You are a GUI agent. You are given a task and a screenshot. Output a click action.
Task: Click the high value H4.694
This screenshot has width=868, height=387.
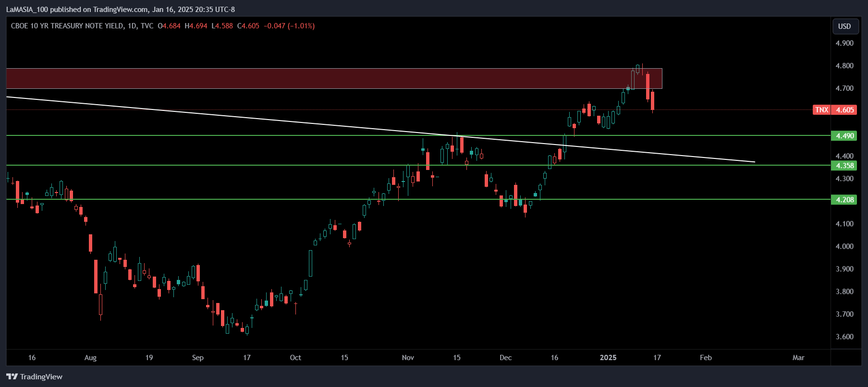pos(196,26)
